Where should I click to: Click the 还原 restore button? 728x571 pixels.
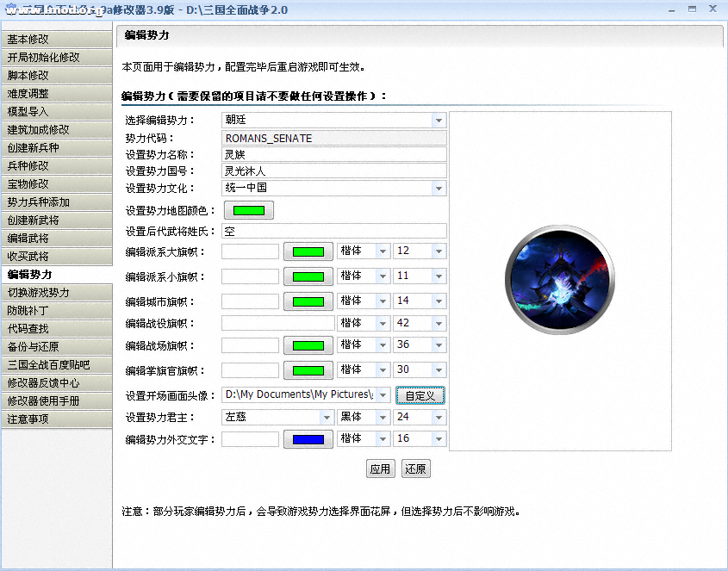pyautogui.click(x=415, y=469)
